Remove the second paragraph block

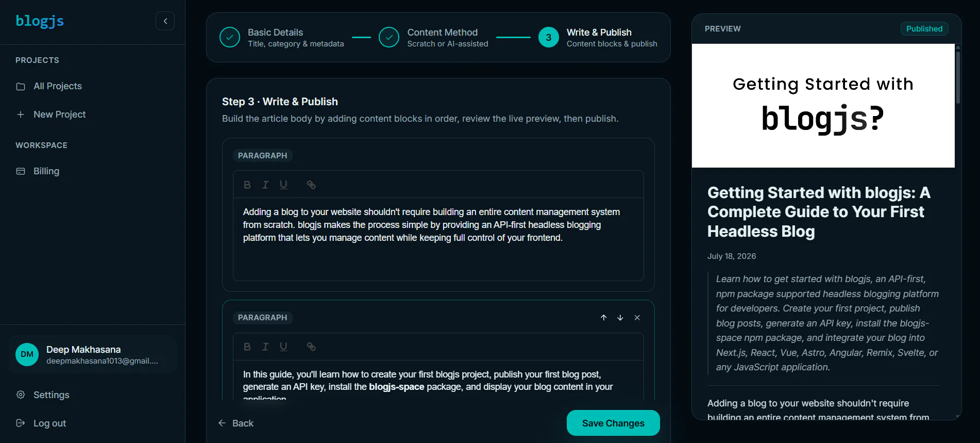(x=637, y=318)
